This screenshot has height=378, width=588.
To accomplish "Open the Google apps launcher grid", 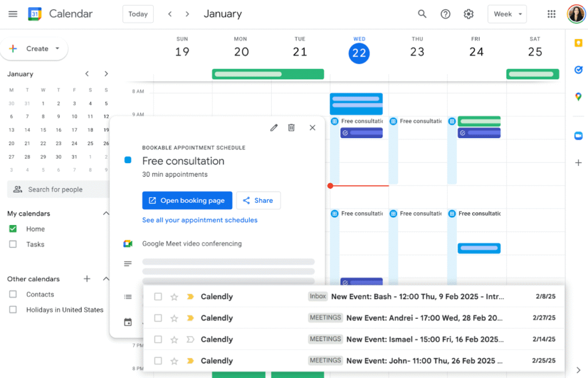I will 551,14.
